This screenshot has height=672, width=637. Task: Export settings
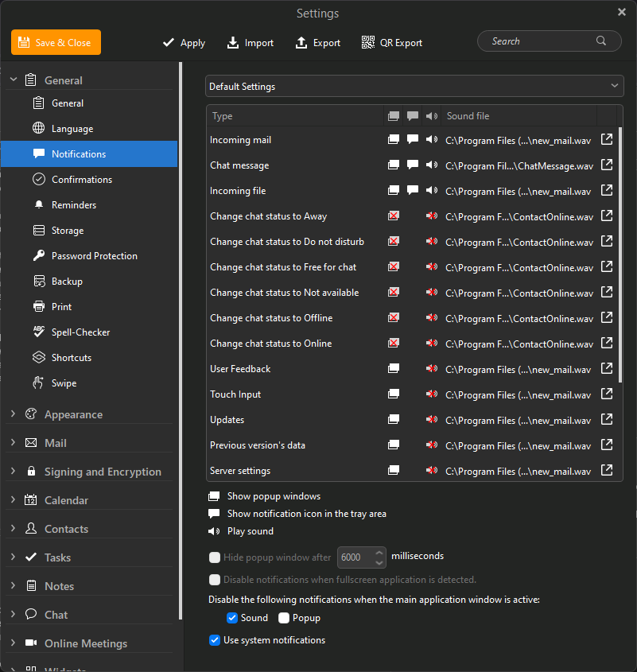click(318, 42)
